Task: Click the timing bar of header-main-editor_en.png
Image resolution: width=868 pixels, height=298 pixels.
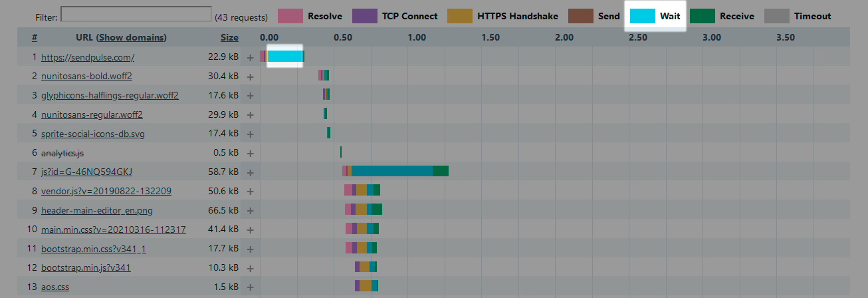Action: click(x=364, y=210)
